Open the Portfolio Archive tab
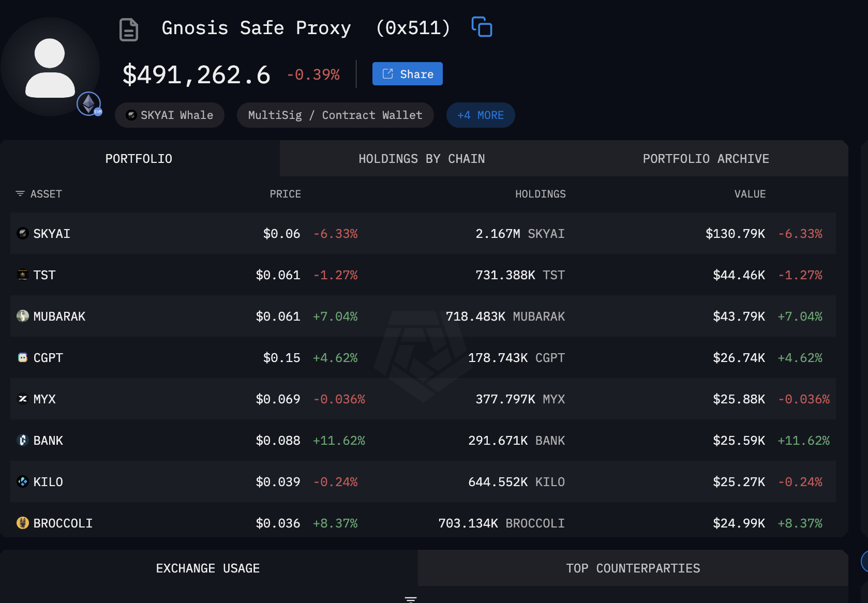Screen dimensions: 868x603 (x=706, y=158)
